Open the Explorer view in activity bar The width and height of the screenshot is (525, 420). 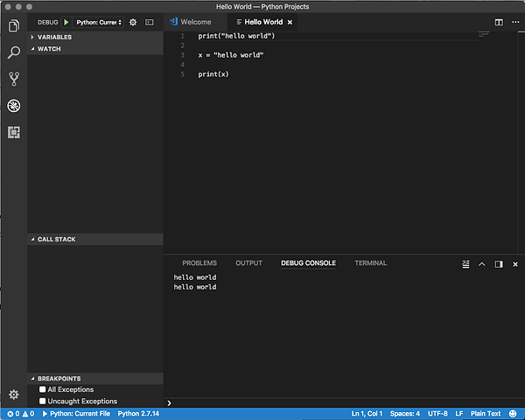tap(14, 25)
